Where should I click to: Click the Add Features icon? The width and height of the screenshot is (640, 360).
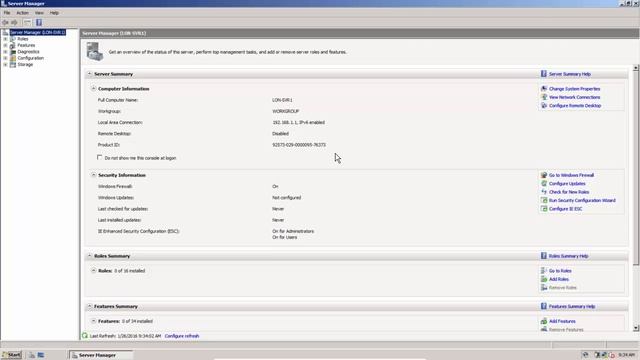(x=544, y=321)
